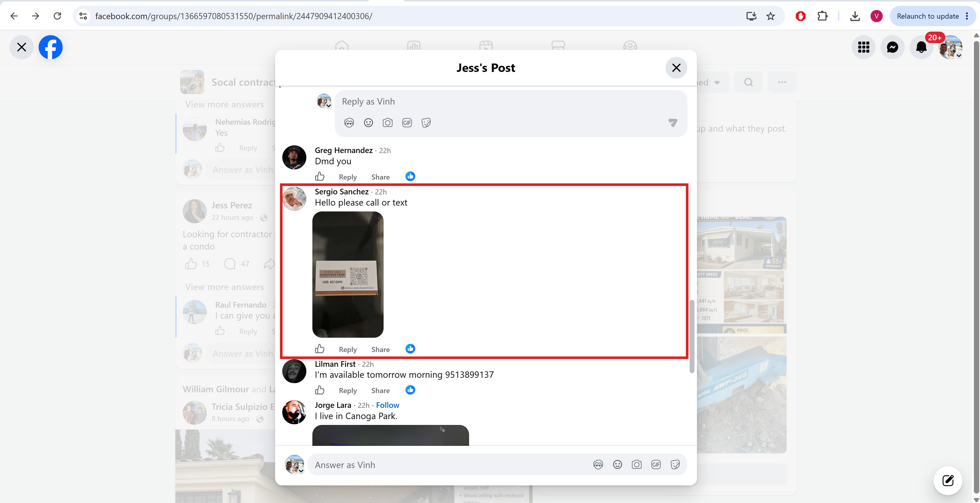Click the red ad blocker extension icon
Viewport: 980px width, 503px height.
(800, 16)
